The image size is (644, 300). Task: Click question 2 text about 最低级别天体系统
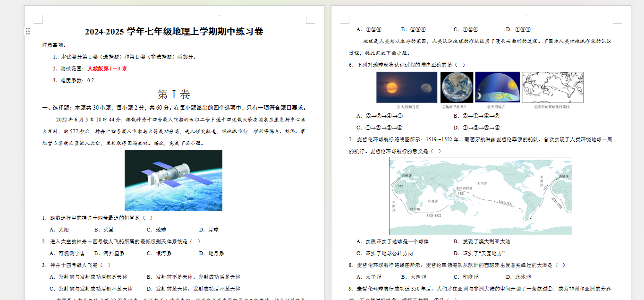coord(121,241)
